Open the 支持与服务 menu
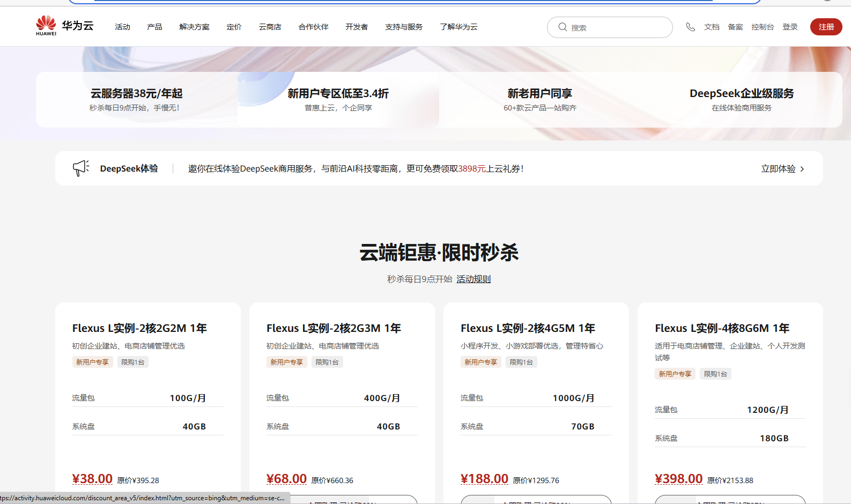 404,27
